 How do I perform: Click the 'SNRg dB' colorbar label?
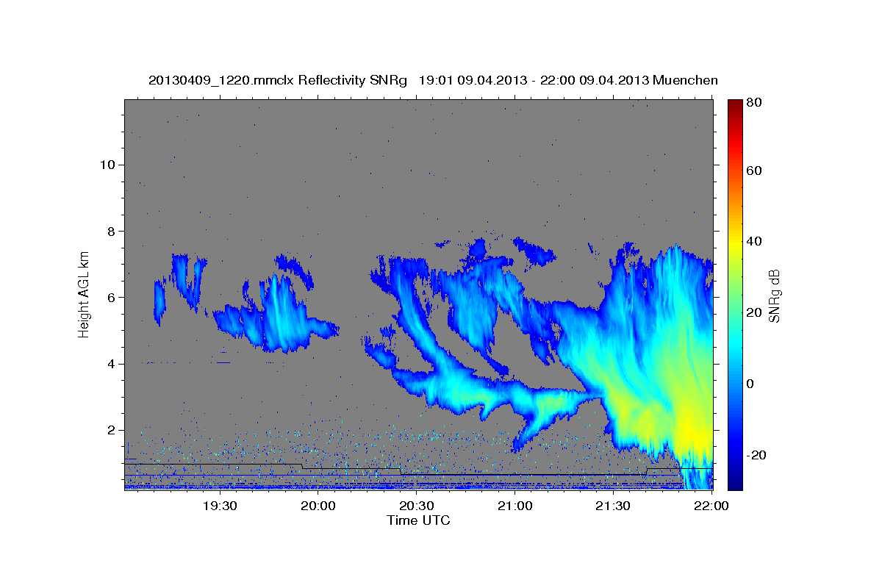pyautogui.click(x=774, y=296)
